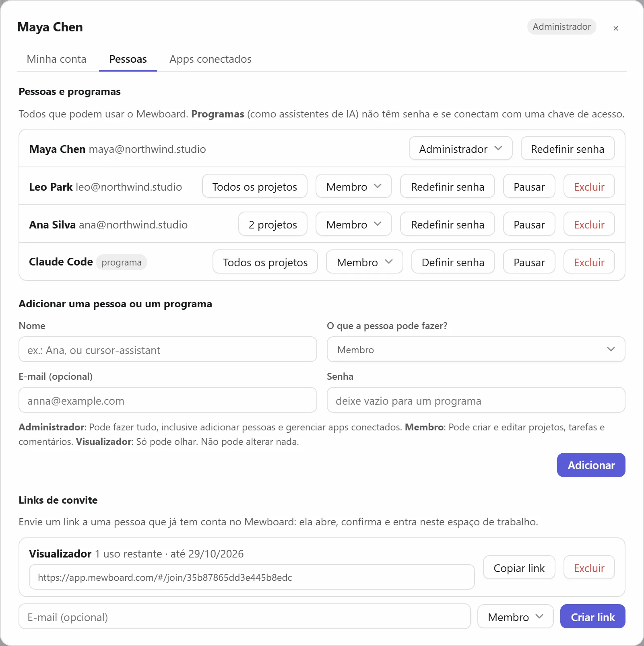Click the leo@northwind.studio email text
The width and height of the screenshot is (644, 646).
(129, 187)
